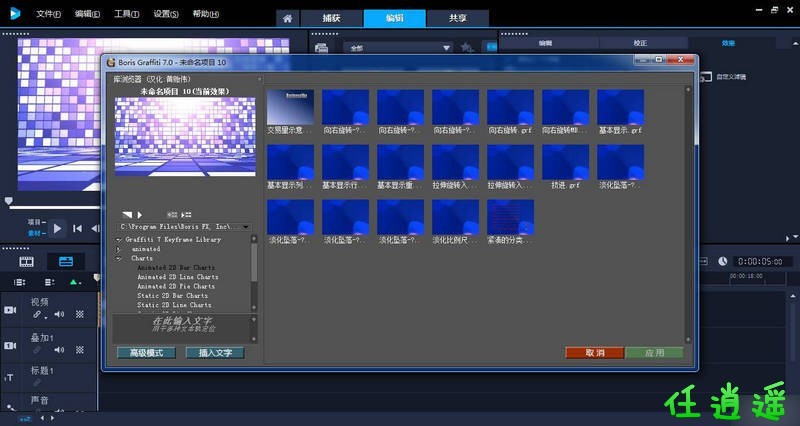Click the project duration clock icon
Viewport: 800px width, 426px height.
tap(722, 261)
